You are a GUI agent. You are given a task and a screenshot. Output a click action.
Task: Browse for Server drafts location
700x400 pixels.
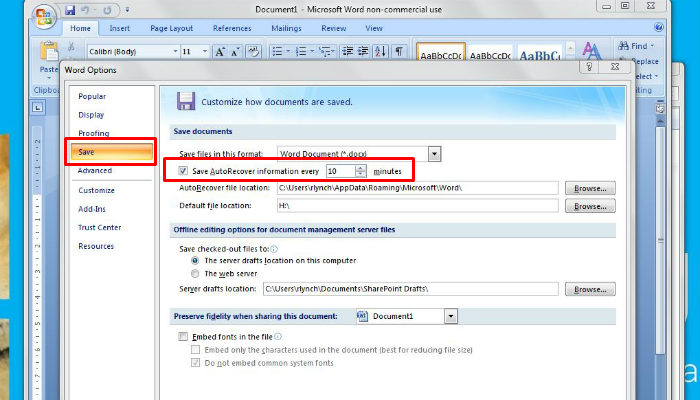(x=590, y=289)
